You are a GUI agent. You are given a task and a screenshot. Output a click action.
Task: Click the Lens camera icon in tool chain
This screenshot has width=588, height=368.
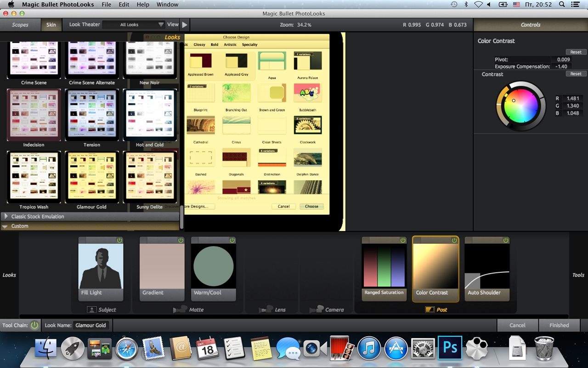pos(266,310)
